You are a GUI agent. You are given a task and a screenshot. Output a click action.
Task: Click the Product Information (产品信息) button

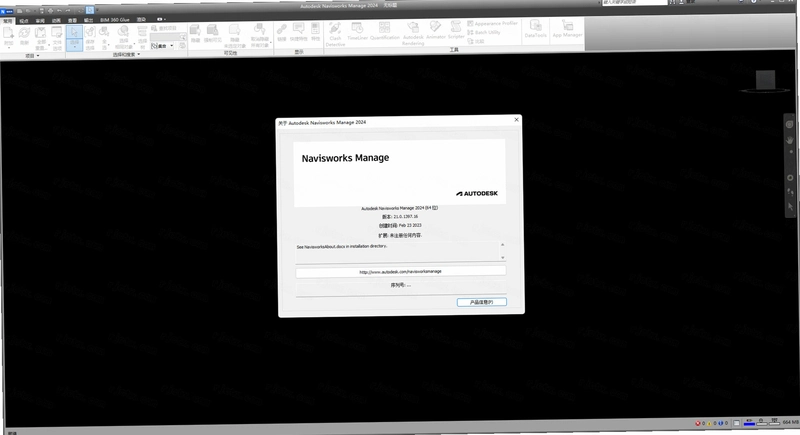click(482, 302)
